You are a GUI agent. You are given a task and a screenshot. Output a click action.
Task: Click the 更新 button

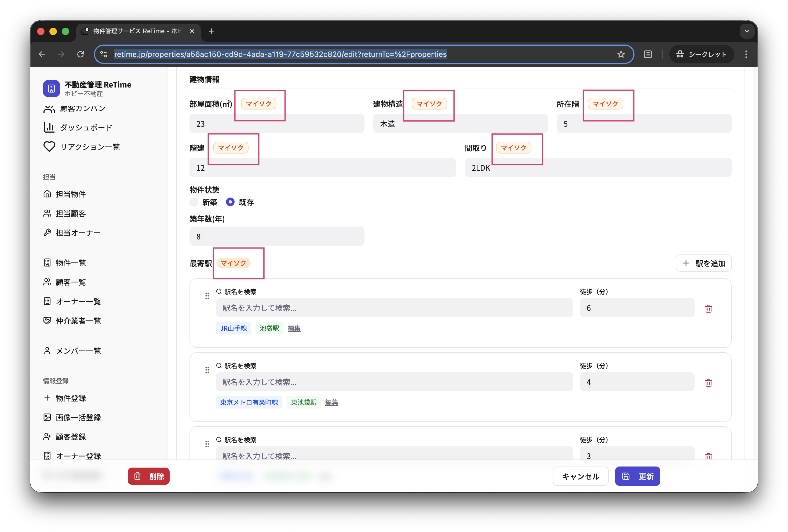pyautogui.click(x=637, y=476)
